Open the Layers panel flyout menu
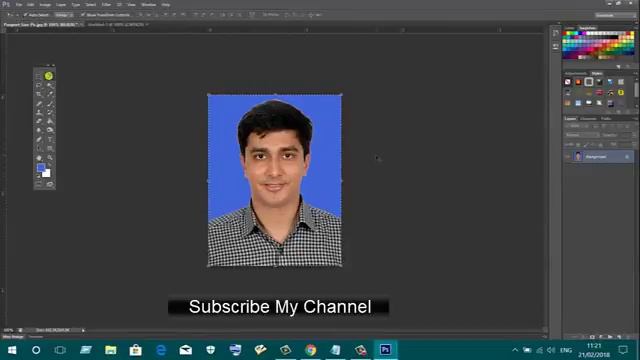 [635, 118]
